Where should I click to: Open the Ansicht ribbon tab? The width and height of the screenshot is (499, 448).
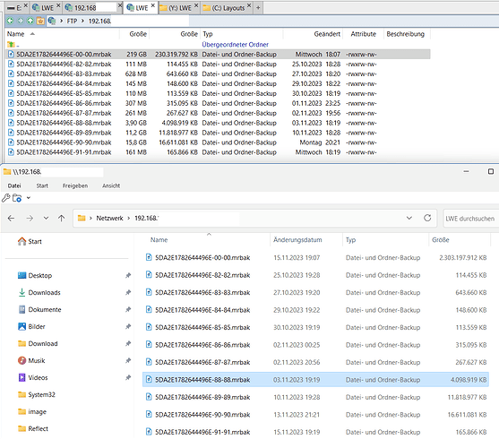click(111, 185)
